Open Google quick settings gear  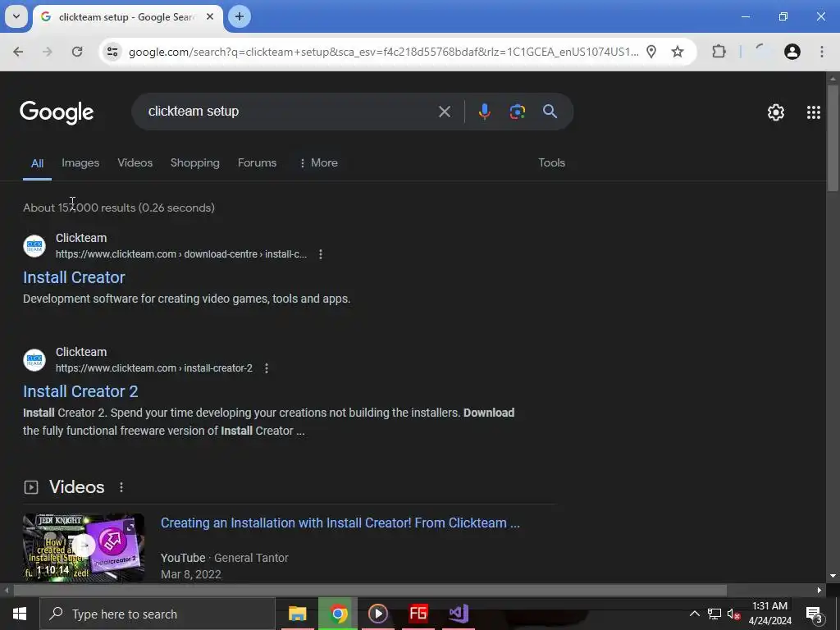[x=776, y=112]
